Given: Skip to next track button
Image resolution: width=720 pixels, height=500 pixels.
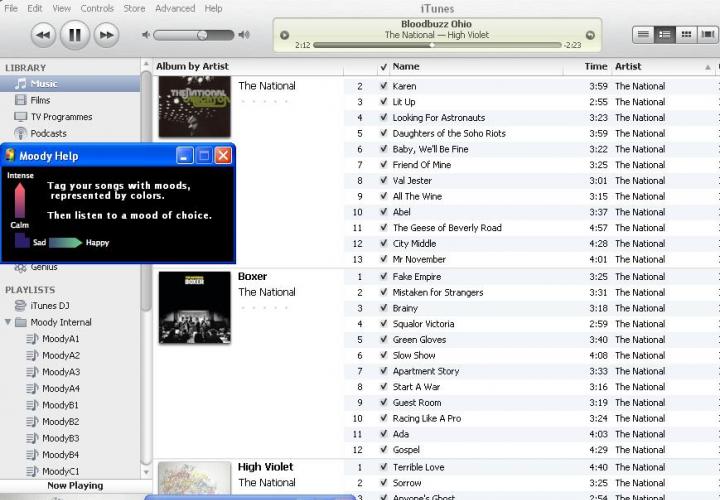Looking at the screenshot, I should tap(107, 35).
